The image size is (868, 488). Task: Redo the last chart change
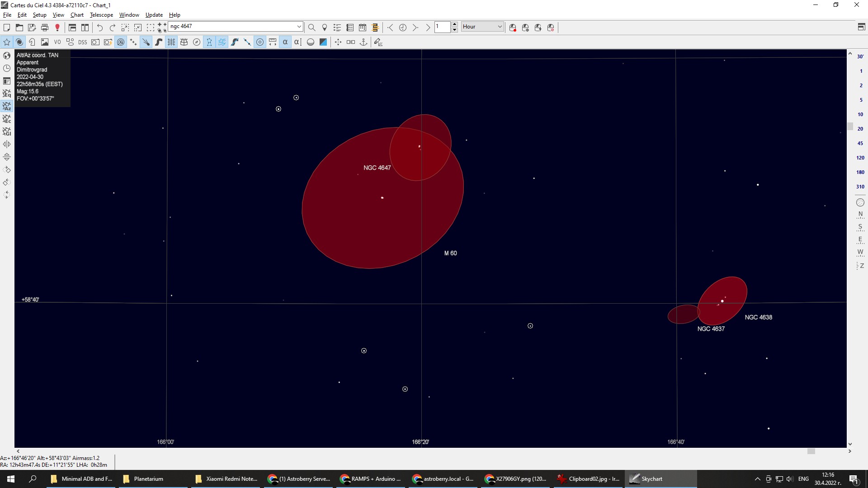113,28
